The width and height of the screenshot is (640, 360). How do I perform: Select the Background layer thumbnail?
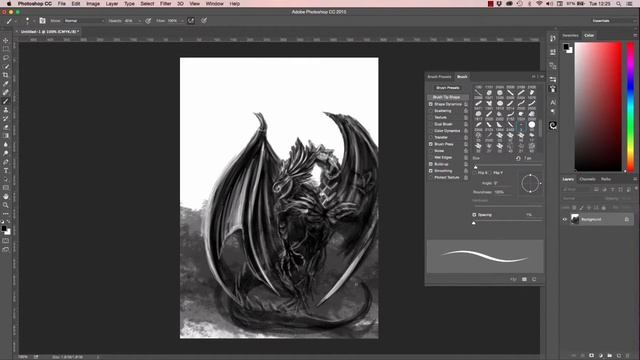(x=575, y=220)
